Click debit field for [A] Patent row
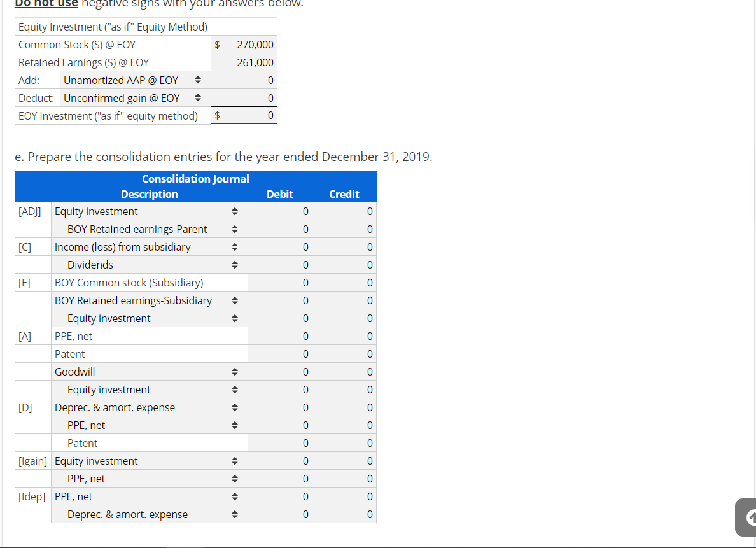The height and width of the screenshot is (548, 756). (x=280, y=354)
